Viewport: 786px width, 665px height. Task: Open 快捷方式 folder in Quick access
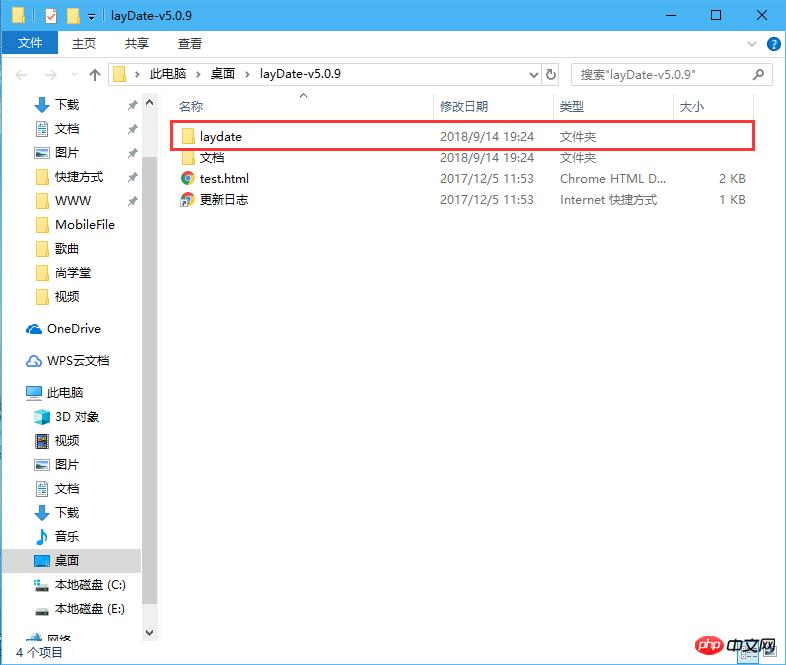[79, 176]
